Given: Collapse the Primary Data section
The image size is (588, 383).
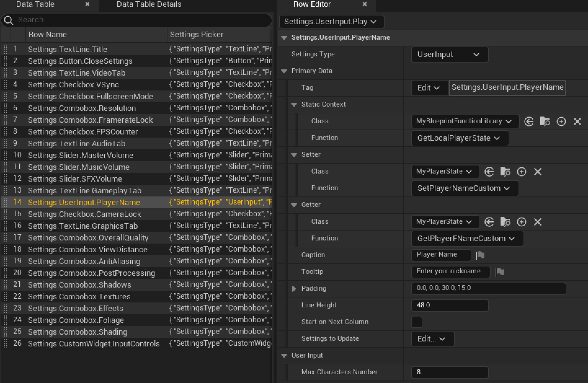Looking at the screenshot, I should pyautogui.click(x=284, y=71).
